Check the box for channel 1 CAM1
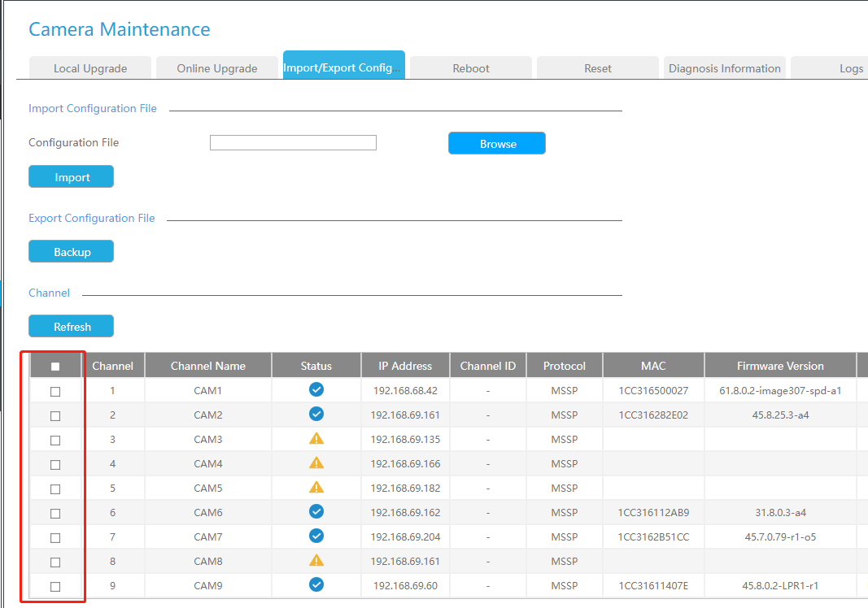Viewport: 868px width, 608px height. [x=55, y=392]
